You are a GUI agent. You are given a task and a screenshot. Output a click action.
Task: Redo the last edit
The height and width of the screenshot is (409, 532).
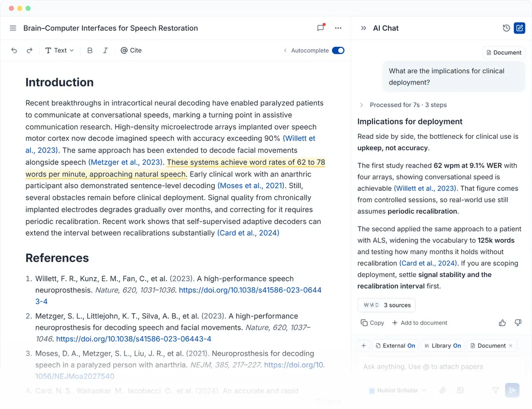tap(29, 51)
